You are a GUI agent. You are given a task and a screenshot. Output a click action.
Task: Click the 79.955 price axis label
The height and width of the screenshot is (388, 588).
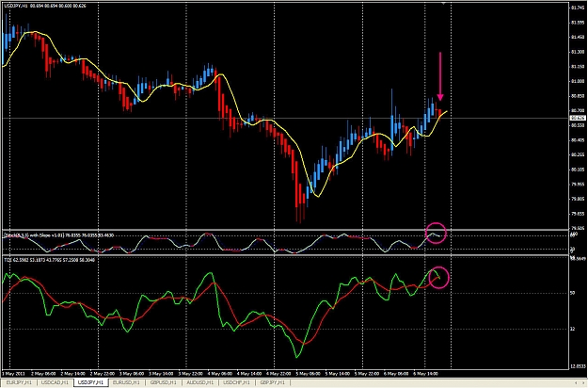pos(578,185)
